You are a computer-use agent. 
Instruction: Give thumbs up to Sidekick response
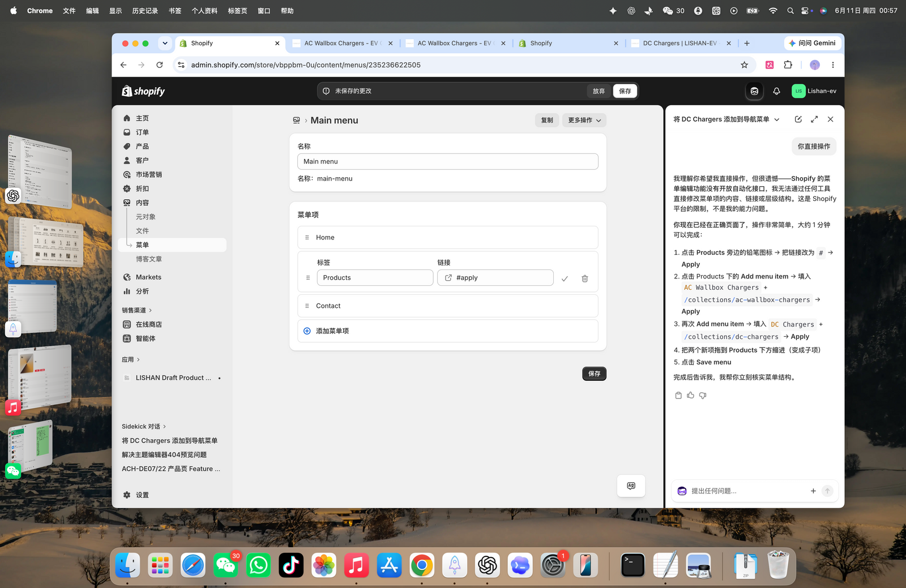[x=690, y=396]
